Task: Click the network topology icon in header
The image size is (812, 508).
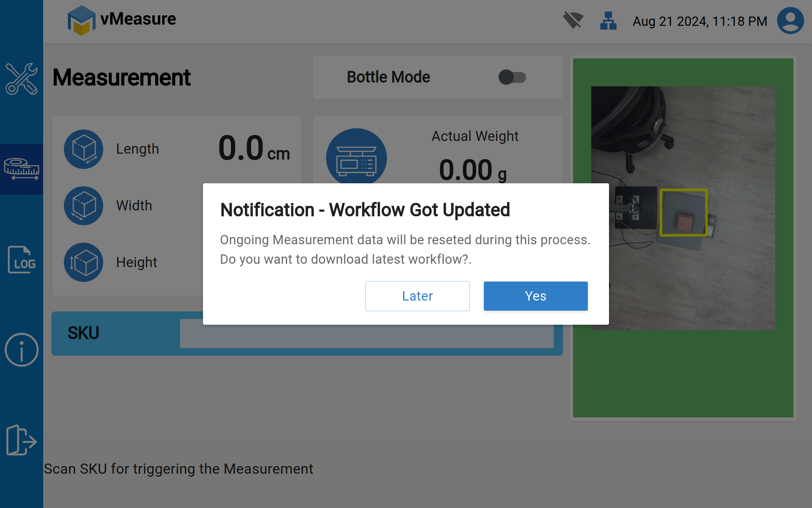Action: [x=608, y=20]
